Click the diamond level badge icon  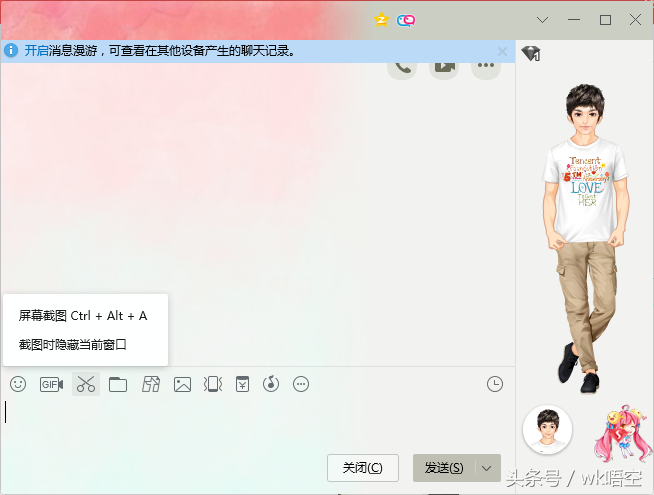[x=531, y=53]
